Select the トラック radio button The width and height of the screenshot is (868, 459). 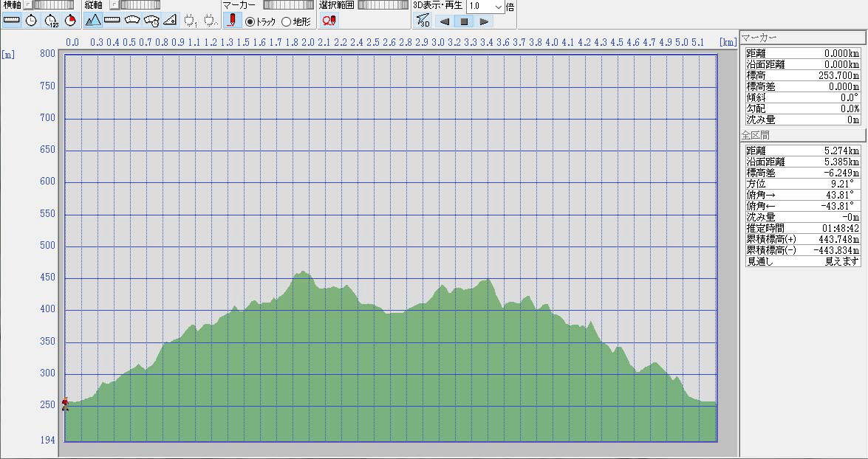(250, 21)
